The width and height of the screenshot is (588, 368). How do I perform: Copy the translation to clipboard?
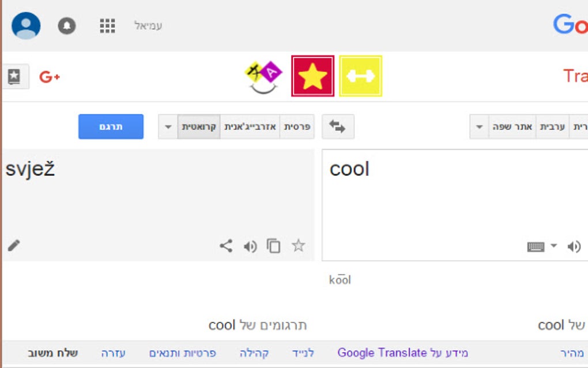(273, 246)
